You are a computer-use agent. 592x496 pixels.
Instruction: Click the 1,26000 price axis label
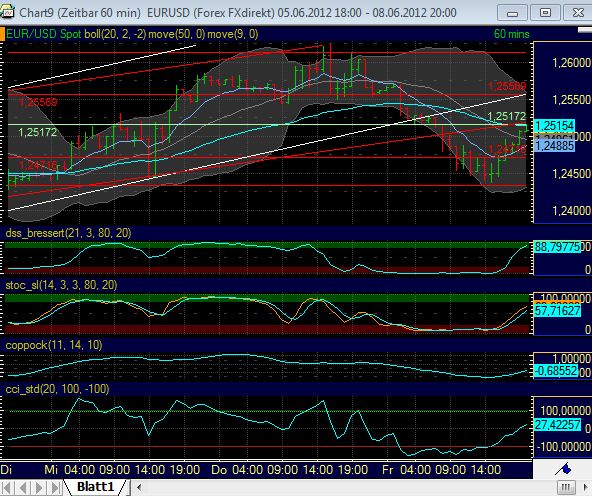(x=571, y=63)
